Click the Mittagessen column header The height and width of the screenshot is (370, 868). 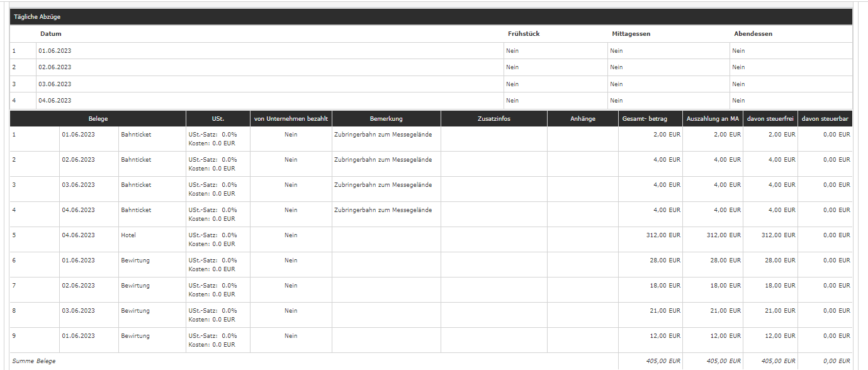click(631, 34)
